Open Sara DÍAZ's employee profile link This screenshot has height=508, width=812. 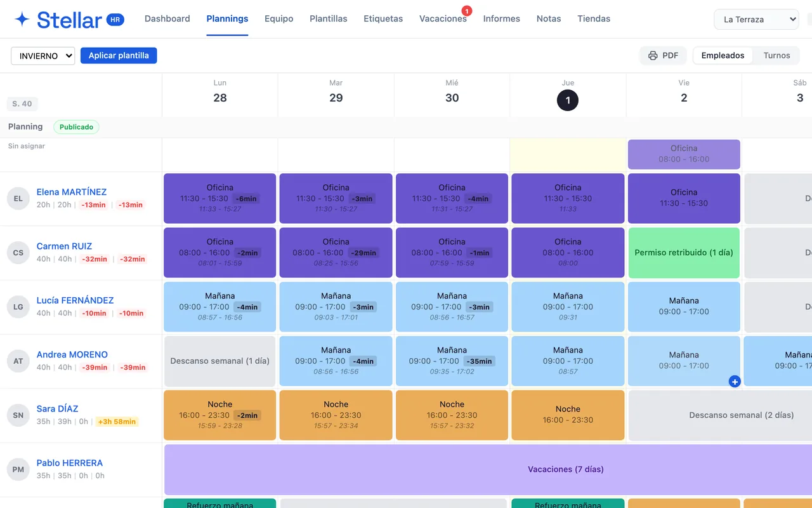coord(58,409)
